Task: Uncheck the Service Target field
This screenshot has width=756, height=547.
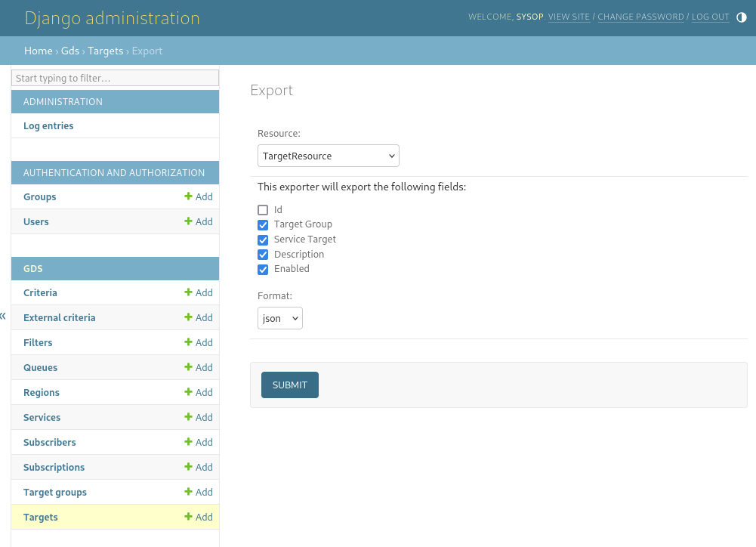Action: (263, 240)
